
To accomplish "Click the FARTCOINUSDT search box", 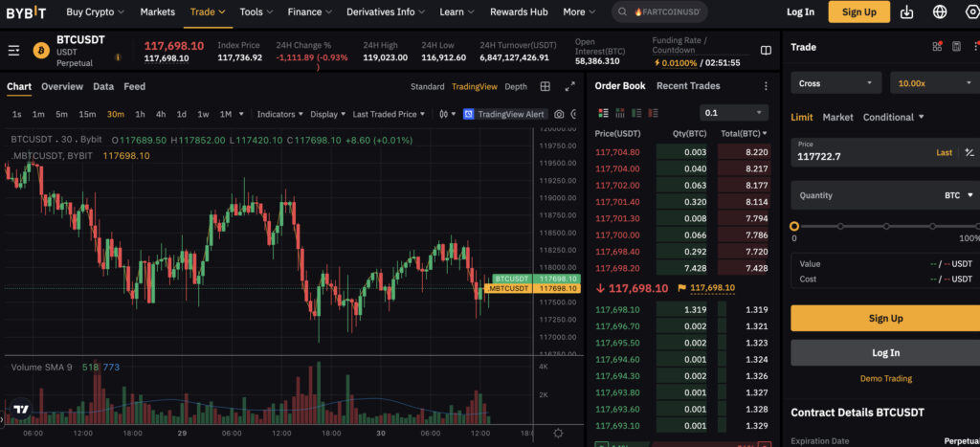I will point(659,11).
